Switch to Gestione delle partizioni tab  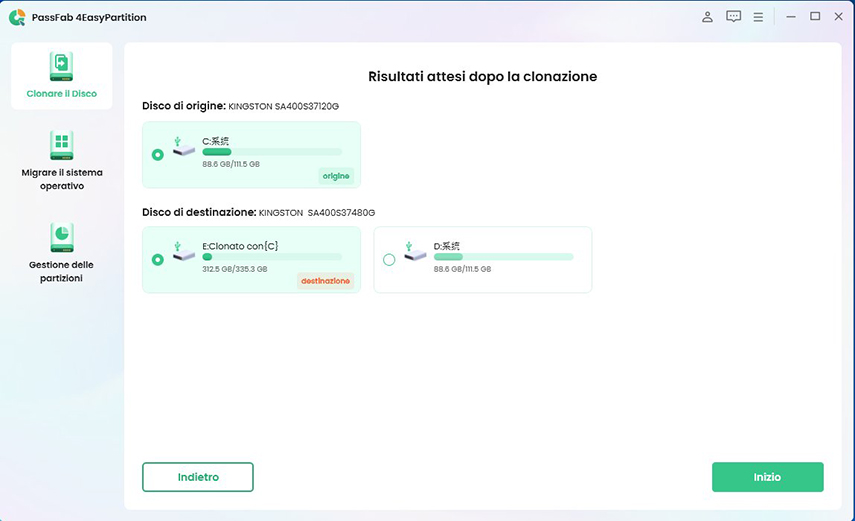(x=62, y=271)
